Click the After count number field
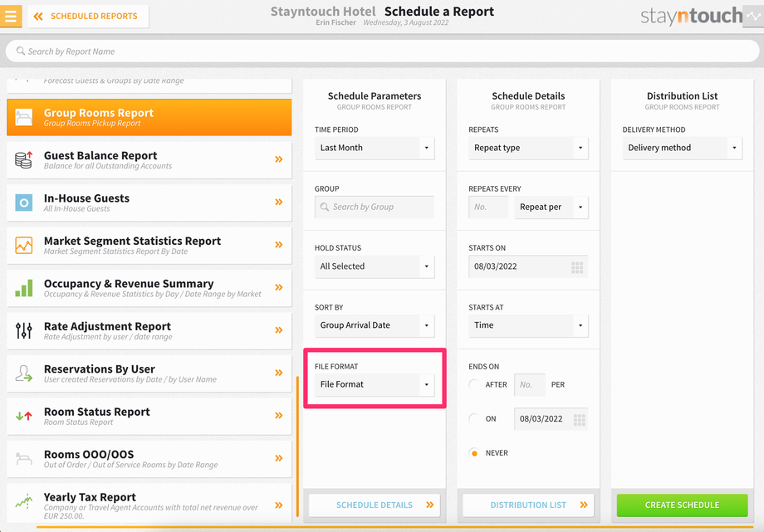The height and width of the screenshot is (532, 764). pyautogui.click(x=530, y=385)
